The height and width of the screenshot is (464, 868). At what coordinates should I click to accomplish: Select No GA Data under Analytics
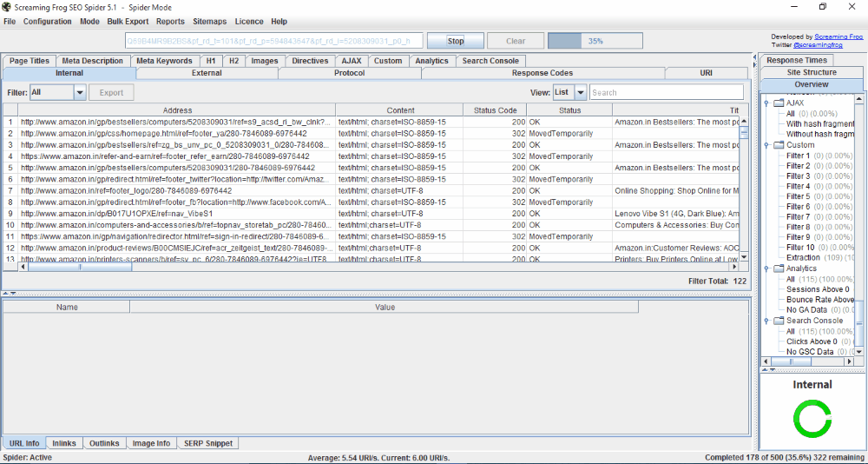(806, 310)
